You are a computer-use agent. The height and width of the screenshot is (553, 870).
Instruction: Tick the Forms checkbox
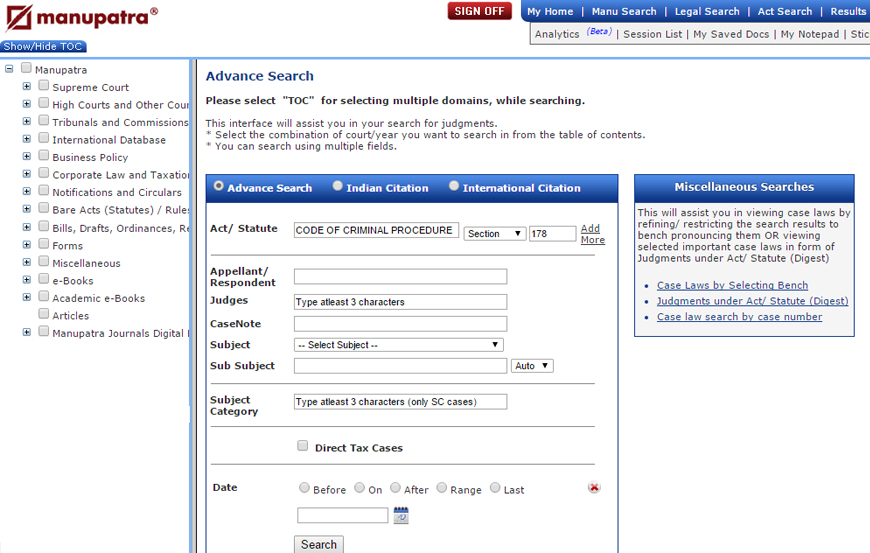(44, 243)
